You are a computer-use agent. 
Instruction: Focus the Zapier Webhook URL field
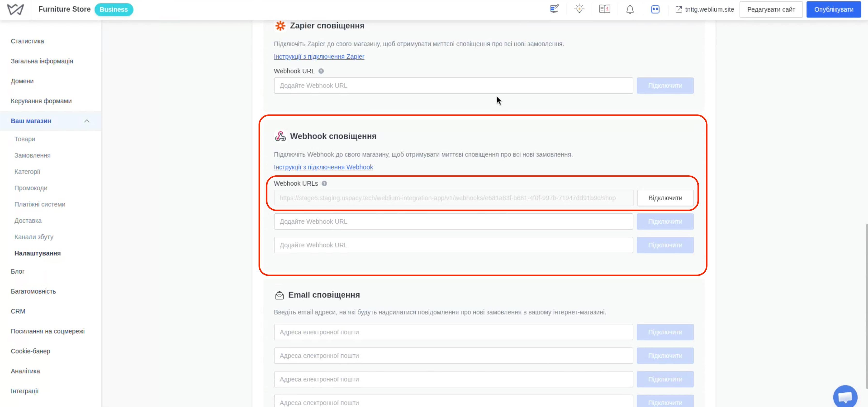(x=453, y=86)
